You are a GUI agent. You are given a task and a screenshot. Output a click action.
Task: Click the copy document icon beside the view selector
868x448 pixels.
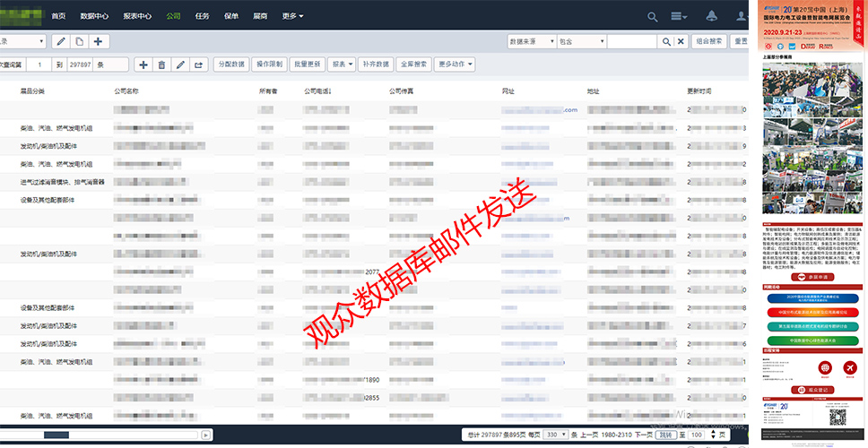click(80, 41)
